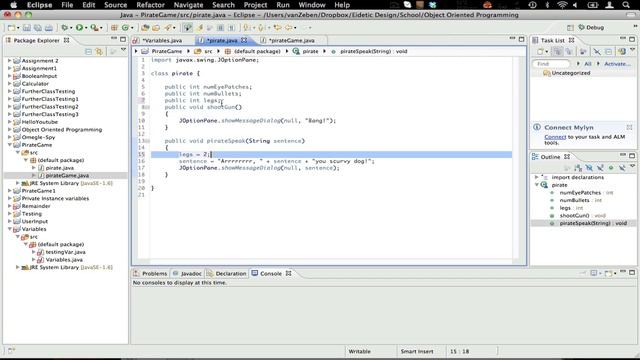
Task: Click the Next Annotation toolbar icon
Action: (x=246, y=28)
